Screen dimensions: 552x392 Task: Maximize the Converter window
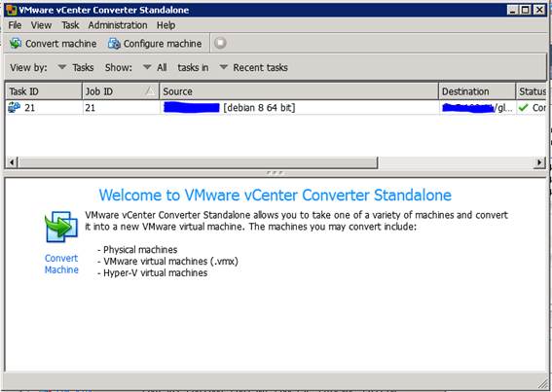(526, 10)
